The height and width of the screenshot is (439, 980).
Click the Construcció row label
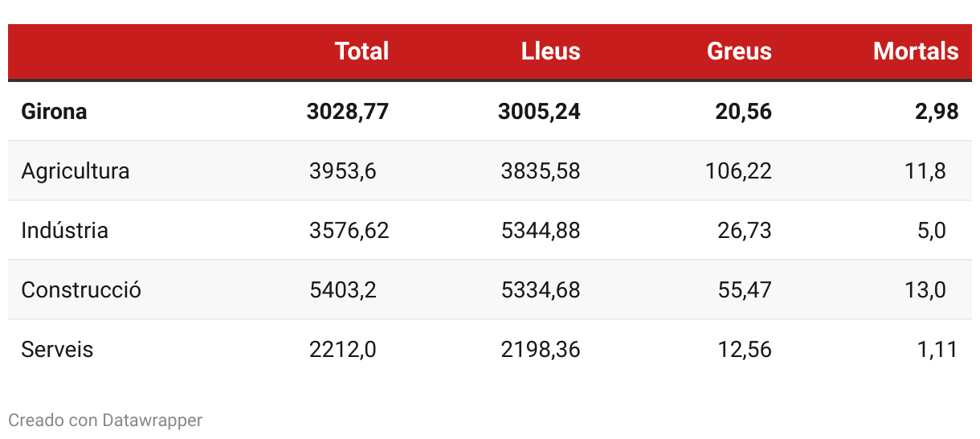[x=81, y=290]
